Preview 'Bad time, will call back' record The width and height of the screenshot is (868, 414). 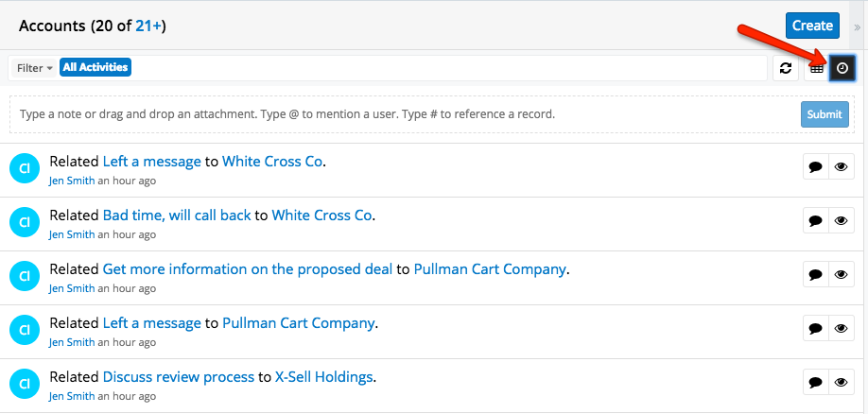[x=842, y=221]
